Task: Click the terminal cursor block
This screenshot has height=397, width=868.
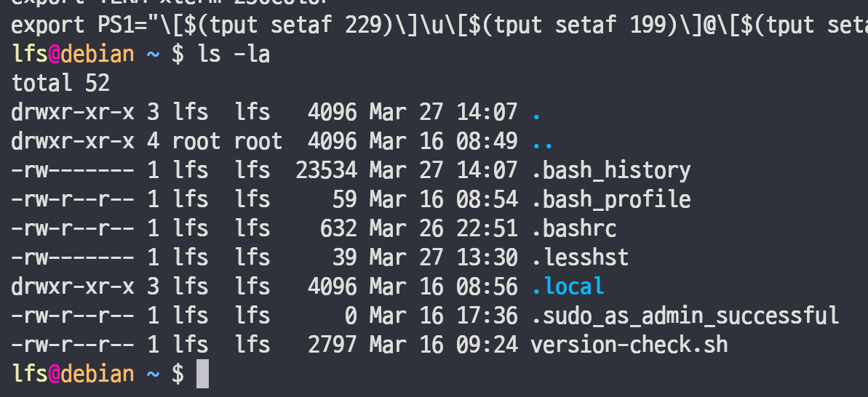Action: pyautogui.click(x=202, y=374)
